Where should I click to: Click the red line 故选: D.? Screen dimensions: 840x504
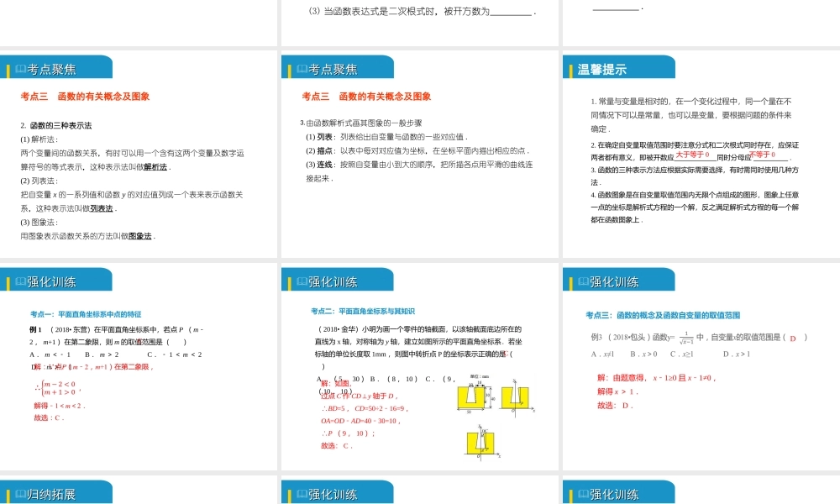point(615,406)
